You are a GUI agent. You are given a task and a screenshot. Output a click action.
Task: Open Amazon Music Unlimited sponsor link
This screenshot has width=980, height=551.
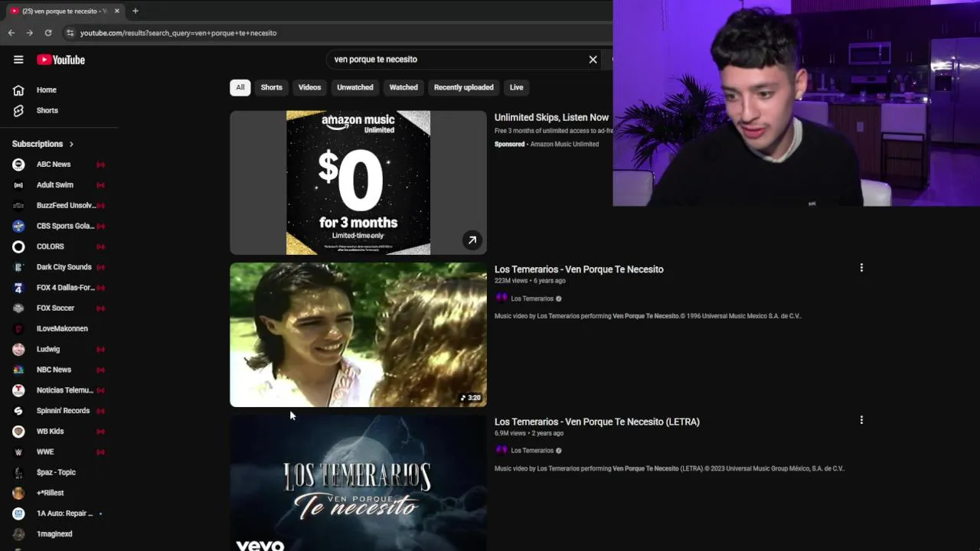564,144
